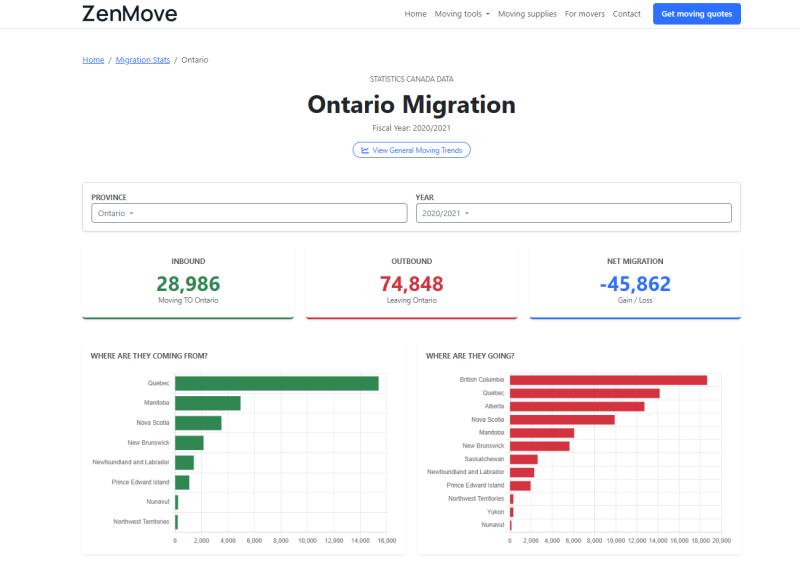Click the red British Columbia outbound bar
800x563 pixels.
pyautogui.click(x=608, y=380)
